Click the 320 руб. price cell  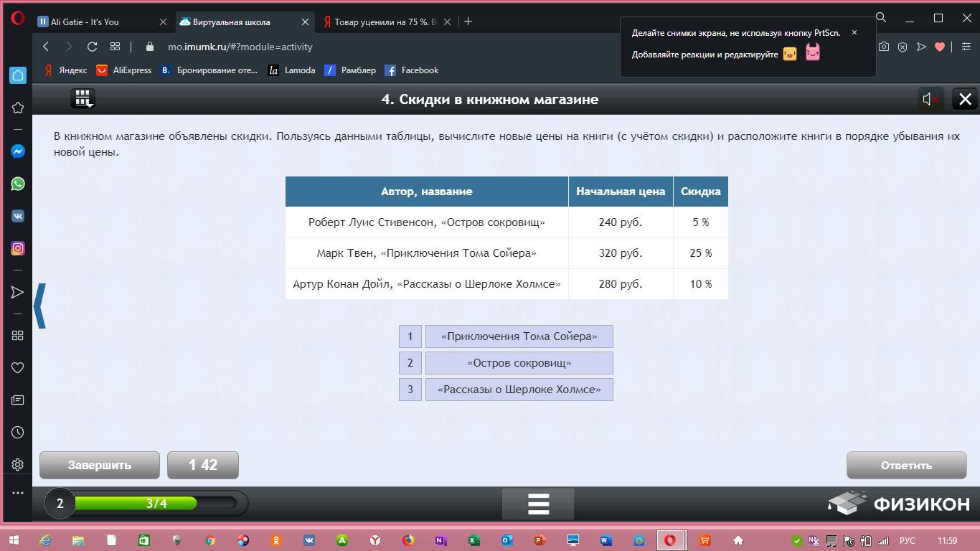[621, 253]
